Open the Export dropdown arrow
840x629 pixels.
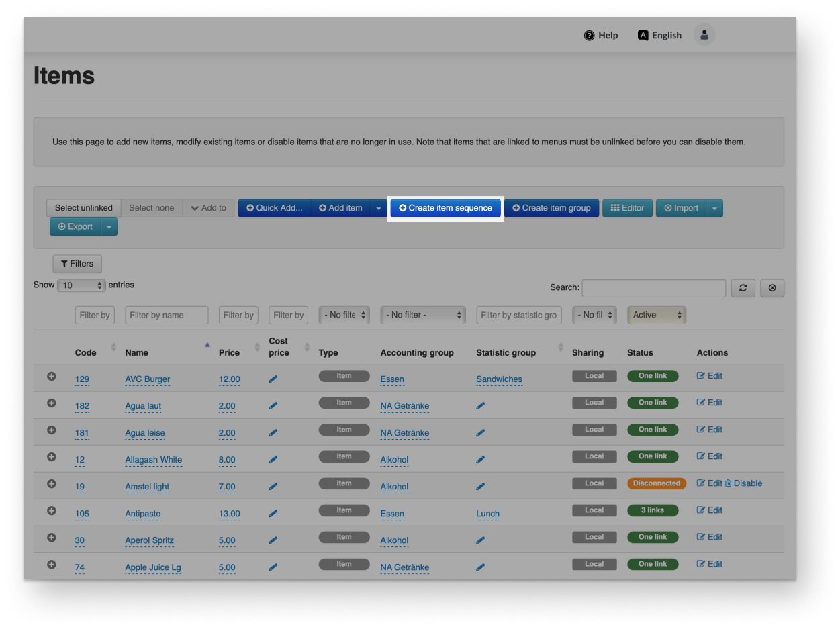[109, 226]
